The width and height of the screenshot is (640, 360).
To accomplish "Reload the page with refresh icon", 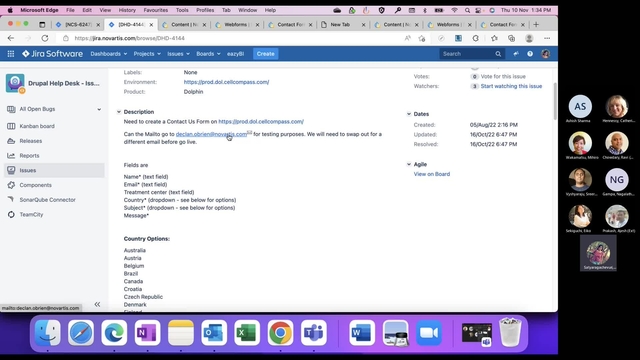I will (x=44, y=38).
